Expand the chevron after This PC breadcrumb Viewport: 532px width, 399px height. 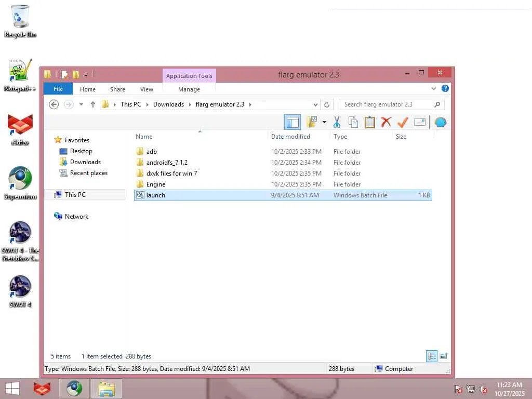click(147, 104)
